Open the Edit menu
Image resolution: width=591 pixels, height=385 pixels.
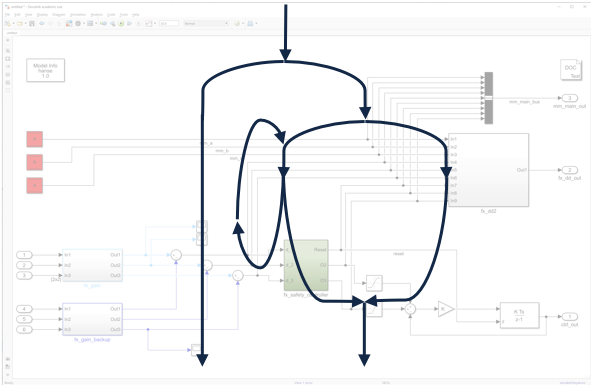[x=17, y=15]
